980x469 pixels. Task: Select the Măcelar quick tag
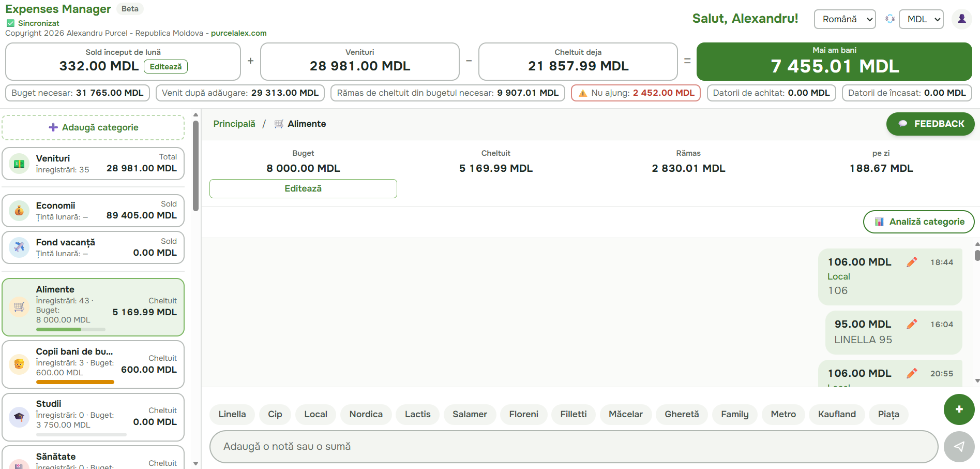[625, 414]
